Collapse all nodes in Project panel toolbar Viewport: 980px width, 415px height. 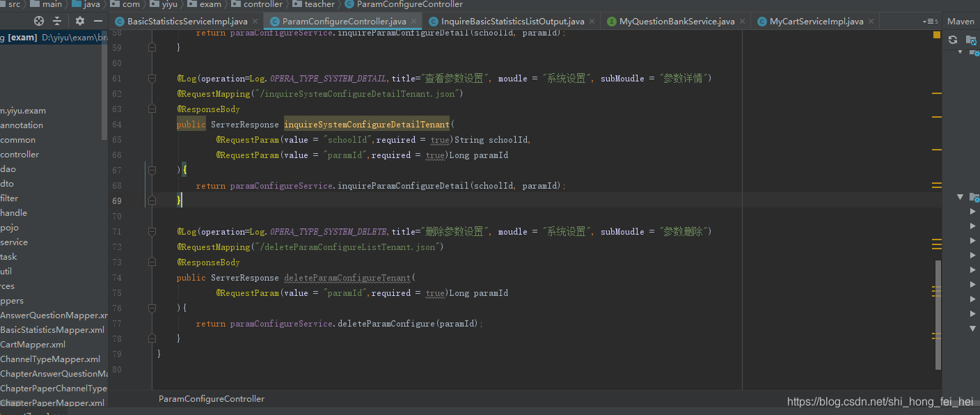pyautogui.click(x=57, y=21)
